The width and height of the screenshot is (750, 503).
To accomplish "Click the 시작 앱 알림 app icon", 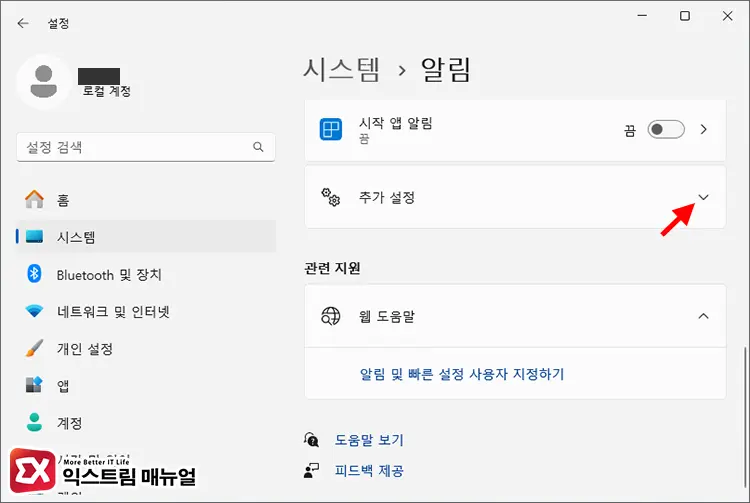I will click(x=331, y=129).
